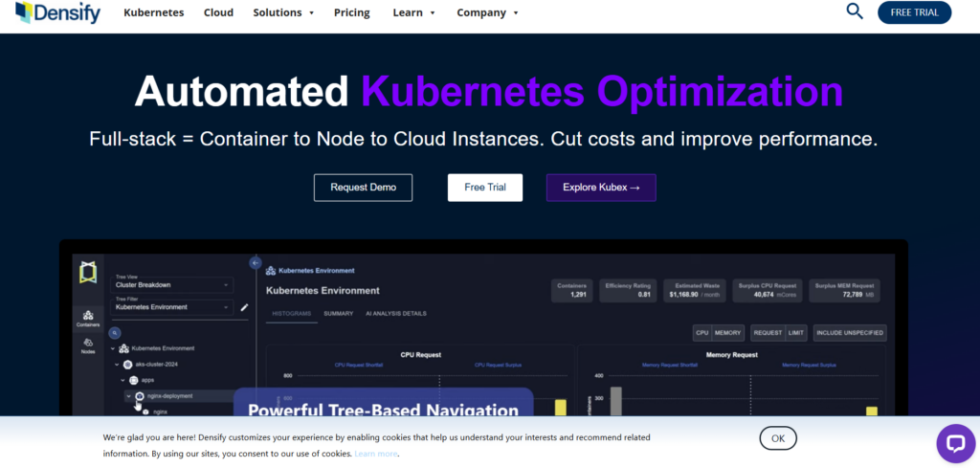Click the Kubernetes Environment breadcrumb icon
Viewport: 980px width, 468px height.
(x=271, y=271)
